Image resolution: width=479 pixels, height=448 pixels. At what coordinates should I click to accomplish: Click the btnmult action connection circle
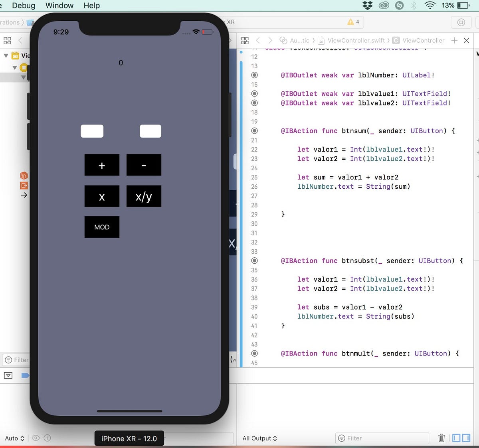point(255,353)
